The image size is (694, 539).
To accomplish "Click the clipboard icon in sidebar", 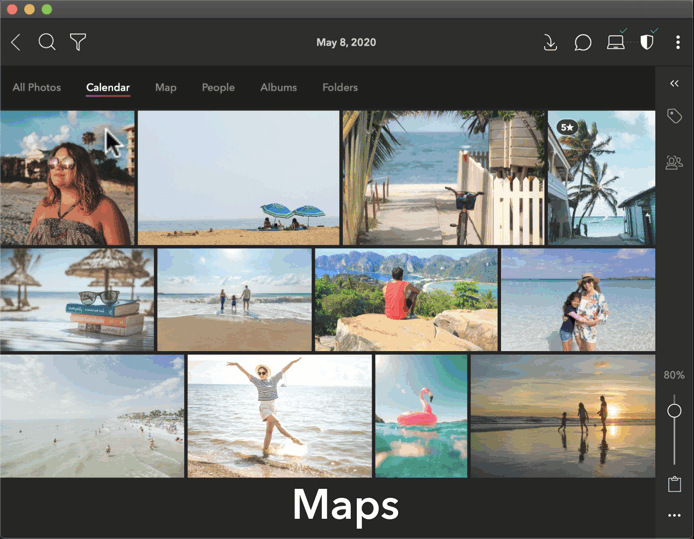I will pos(674,484).
